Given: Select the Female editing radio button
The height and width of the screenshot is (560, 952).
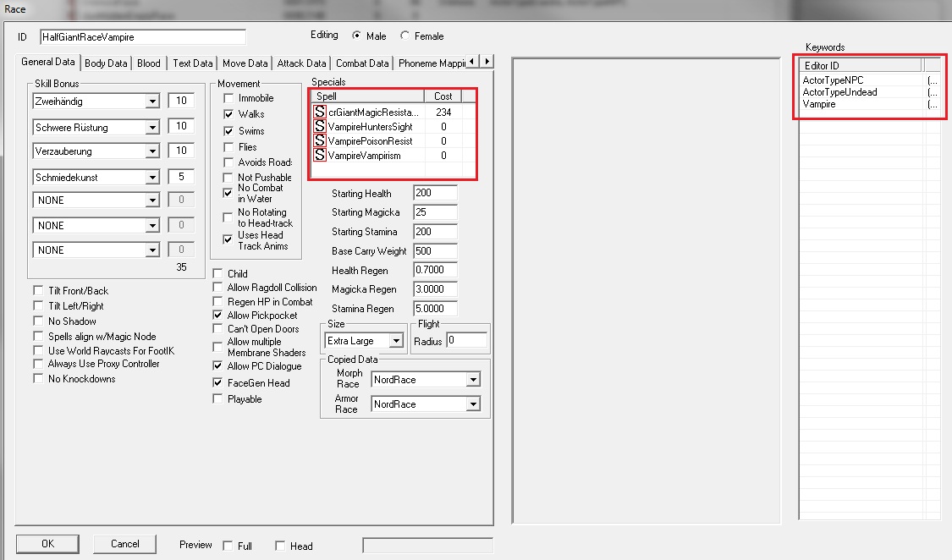Looking at the screenshot, I should coord(404,36).
